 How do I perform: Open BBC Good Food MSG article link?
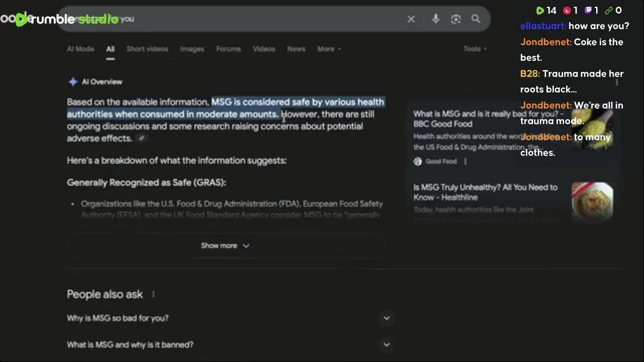point(488,119)
